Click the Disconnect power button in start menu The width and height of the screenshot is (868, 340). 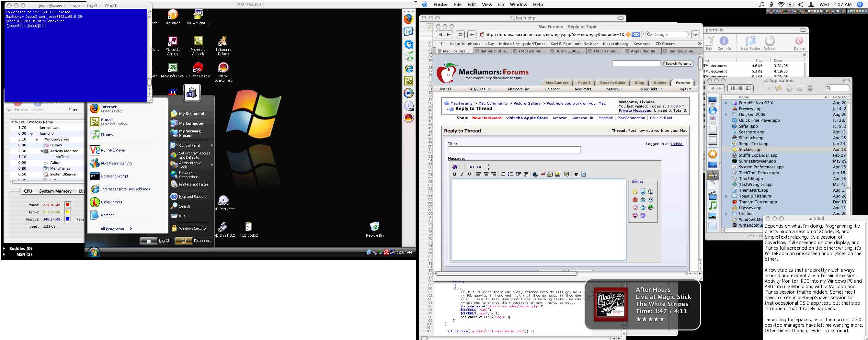pos(184,241)
